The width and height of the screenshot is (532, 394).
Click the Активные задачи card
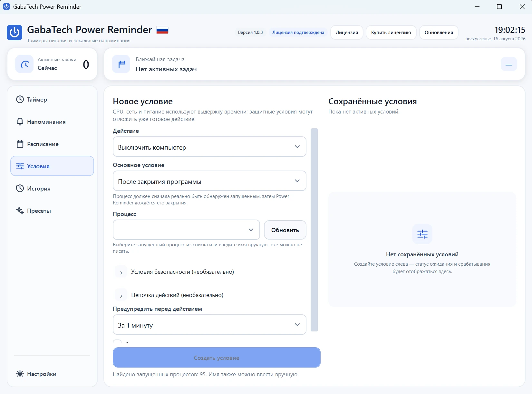tap(52, 64)
